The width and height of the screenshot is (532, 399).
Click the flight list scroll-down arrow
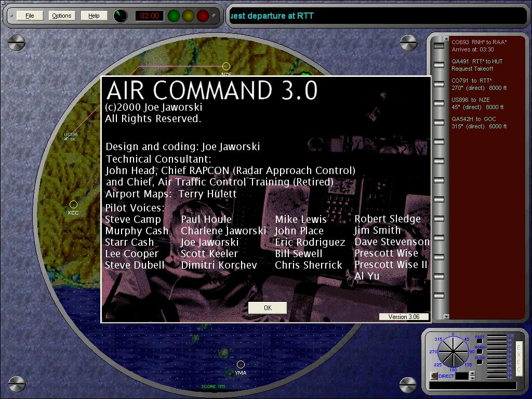[446, 316]
